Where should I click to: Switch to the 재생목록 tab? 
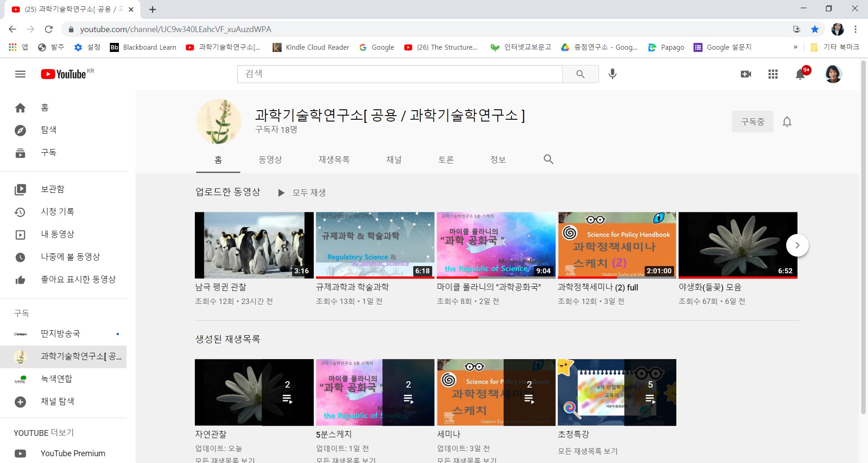pos(334,160)
